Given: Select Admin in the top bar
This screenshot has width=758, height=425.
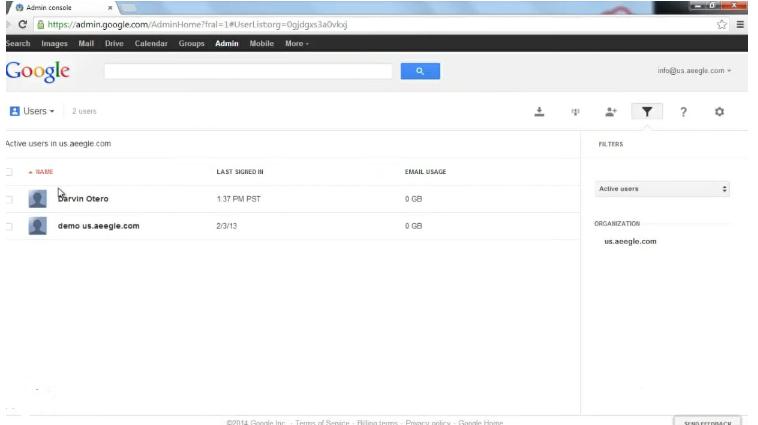Looking at the screenshot, I should (227, 44).
